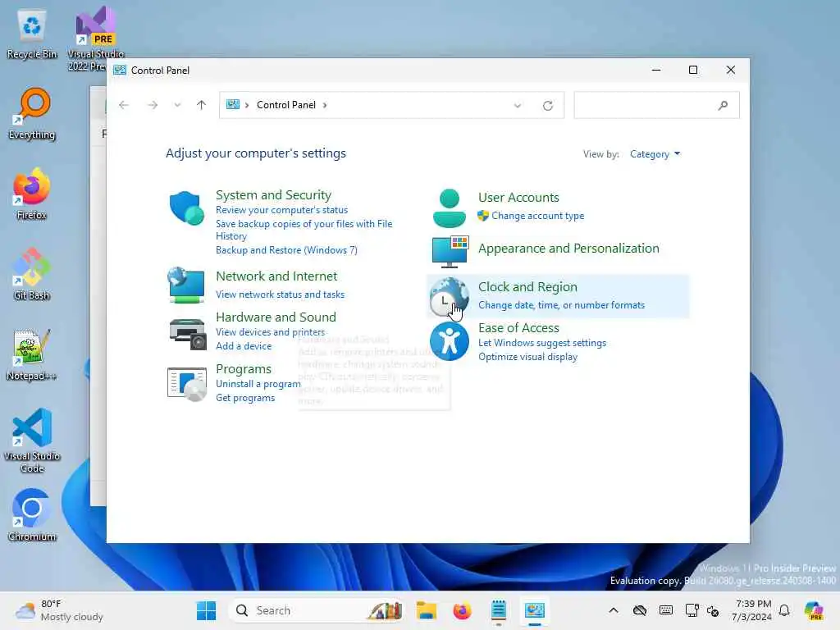Open Change date, time, or number formats

[x=561, y=305]
